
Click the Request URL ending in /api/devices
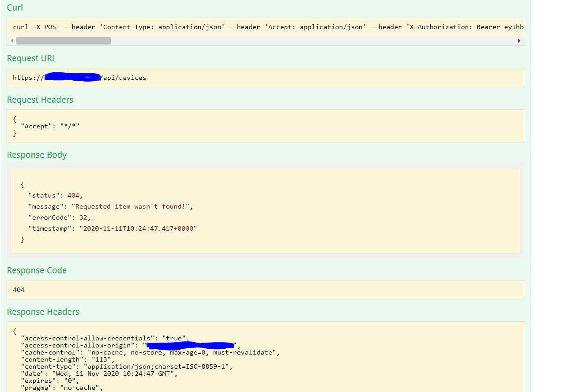point(79,78)
